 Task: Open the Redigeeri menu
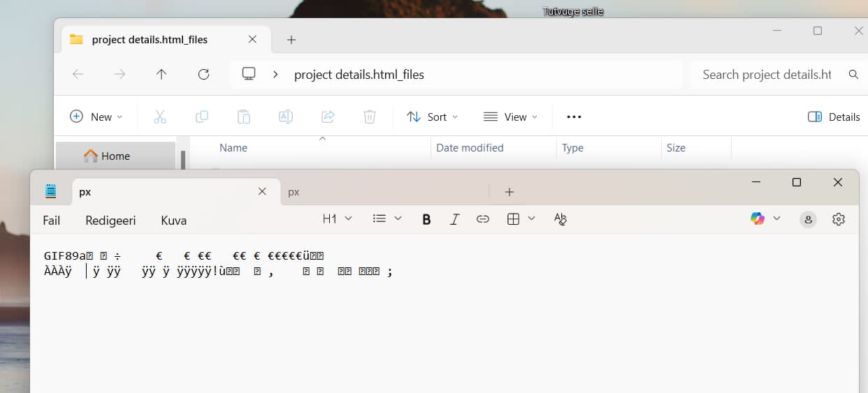(x=110, y=221)
